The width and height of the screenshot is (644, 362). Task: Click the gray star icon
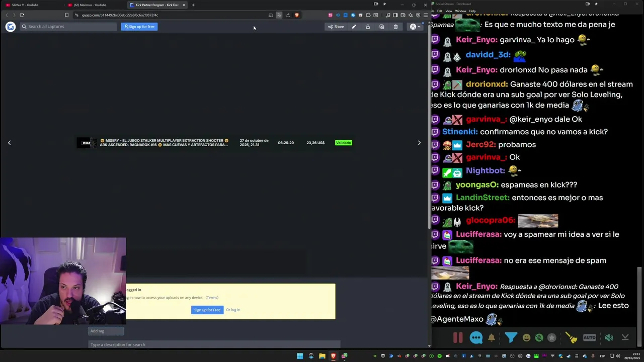[x=552, y=338]
